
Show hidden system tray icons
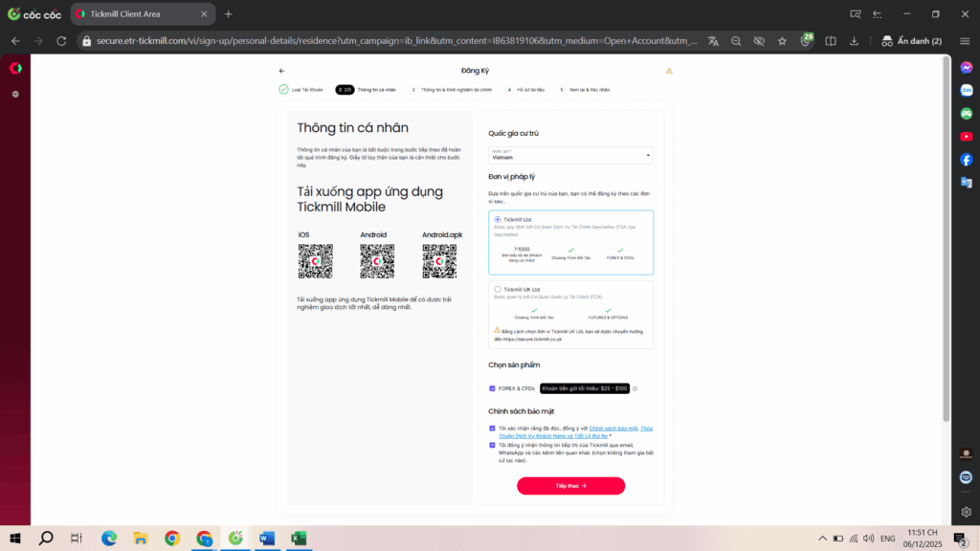tap(822, 539)
